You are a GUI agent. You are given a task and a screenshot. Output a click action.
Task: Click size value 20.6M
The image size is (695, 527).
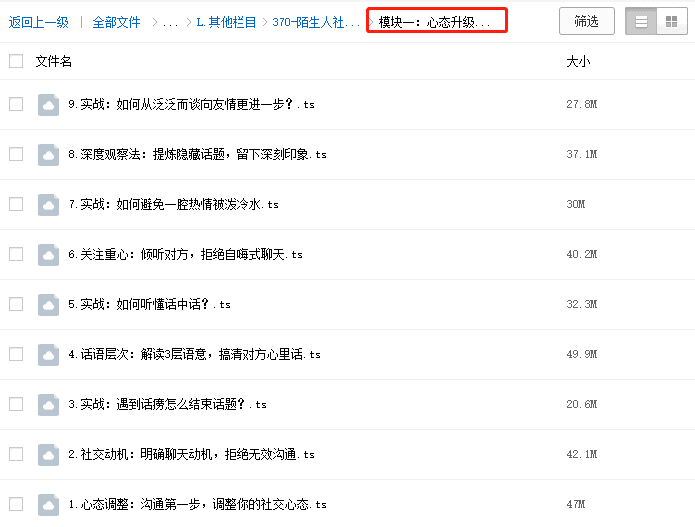tap(582, 404)
